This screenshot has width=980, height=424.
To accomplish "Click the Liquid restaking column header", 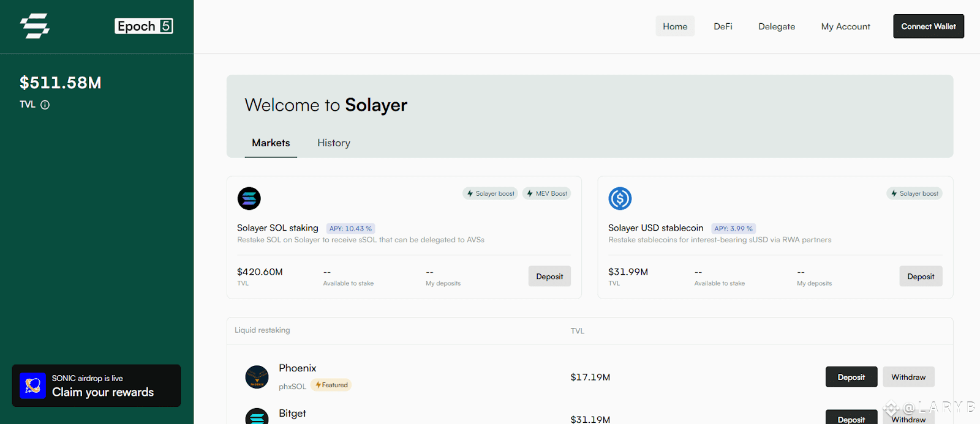I will coord(262,330).
